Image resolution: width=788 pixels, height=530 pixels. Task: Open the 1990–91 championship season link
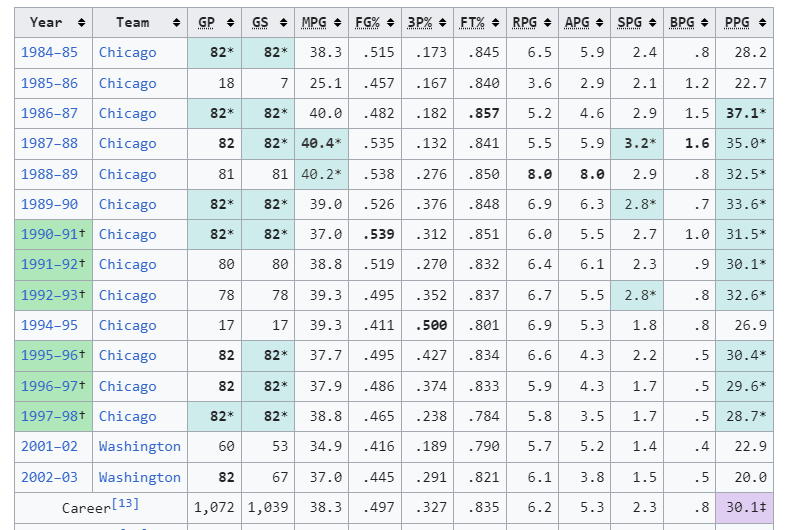point(49,234)
